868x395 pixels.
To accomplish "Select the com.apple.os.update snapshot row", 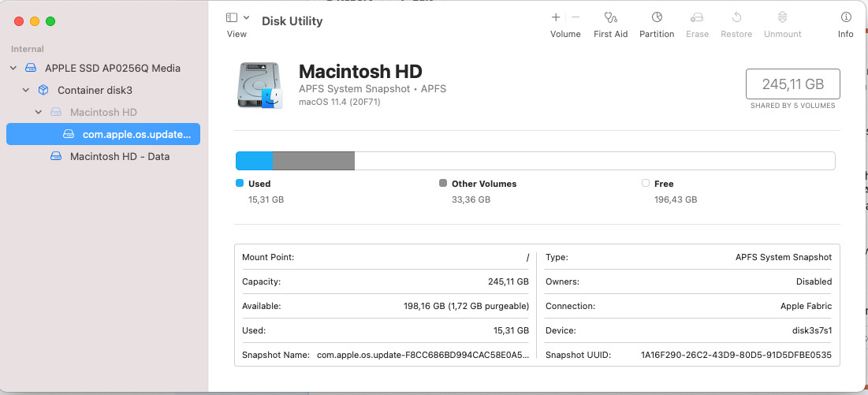I will point(103,135).
